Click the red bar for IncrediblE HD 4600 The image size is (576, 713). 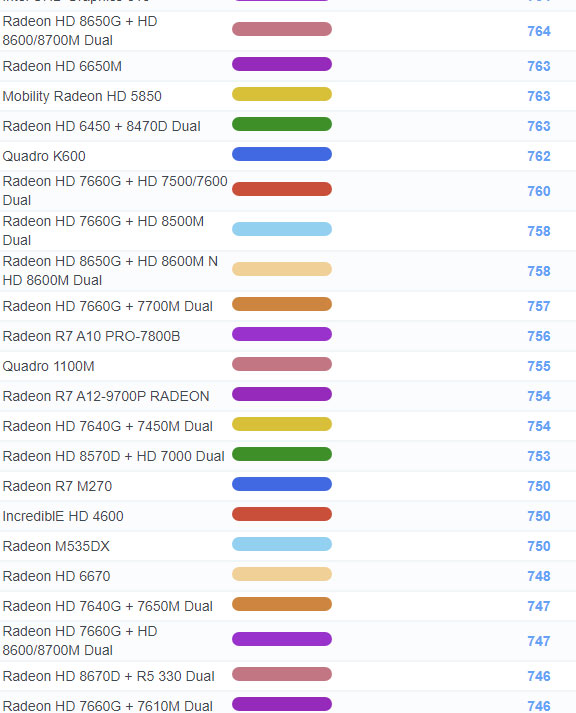coord(282,514)
